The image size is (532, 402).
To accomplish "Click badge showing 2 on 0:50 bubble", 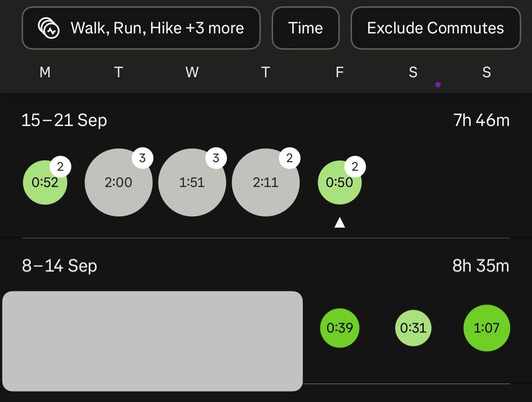I will point(355,167).
